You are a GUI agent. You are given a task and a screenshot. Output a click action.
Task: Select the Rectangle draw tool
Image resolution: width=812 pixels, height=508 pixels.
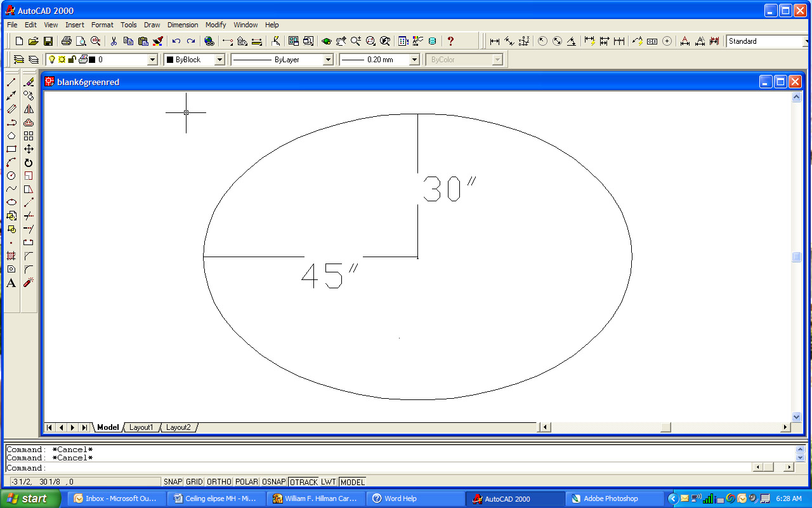pos(11,149)
